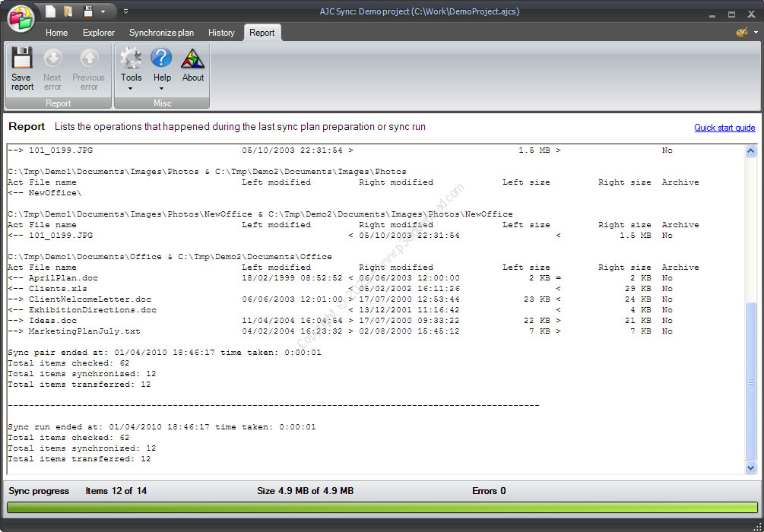
Task: Open the Customize Quick Access Toolbar arrow
Action: click(125, 11)
